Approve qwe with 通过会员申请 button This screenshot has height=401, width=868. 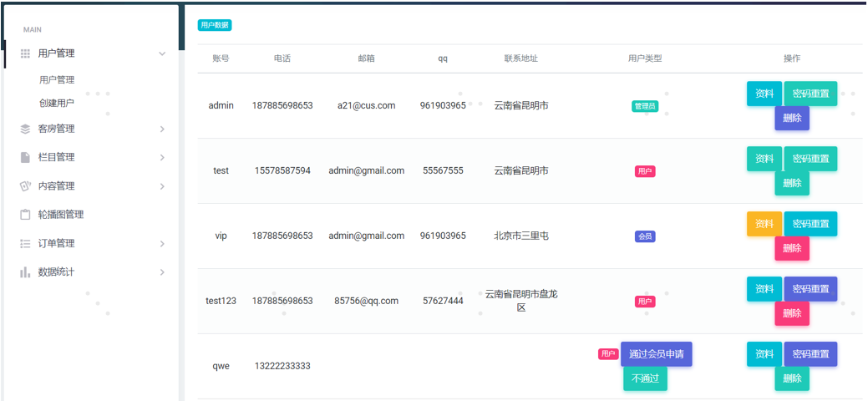(657, 354)
